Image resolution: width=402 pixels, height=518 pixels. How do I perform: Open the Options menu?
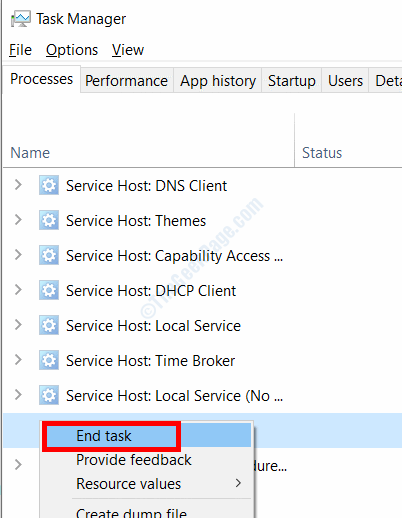click(x=72, y=50)
